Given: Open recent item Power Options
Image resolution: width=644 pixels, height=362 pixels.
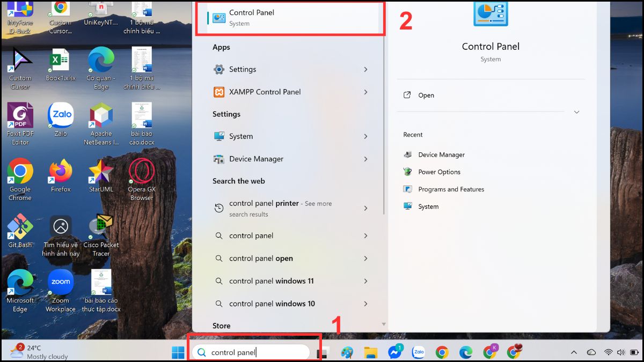Looking at the screenshot, I should (x=431, y=172).
